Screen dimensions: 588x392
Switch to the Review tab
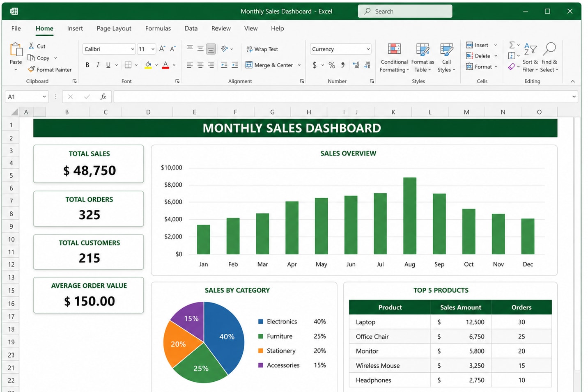[x=221, y=28]
